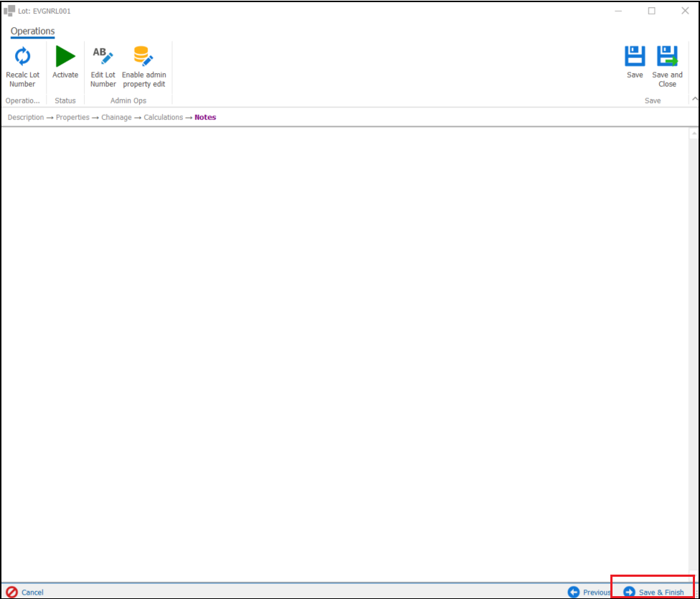
Task: Select the Notes step in breadcrumb
Action: point(205,118)
